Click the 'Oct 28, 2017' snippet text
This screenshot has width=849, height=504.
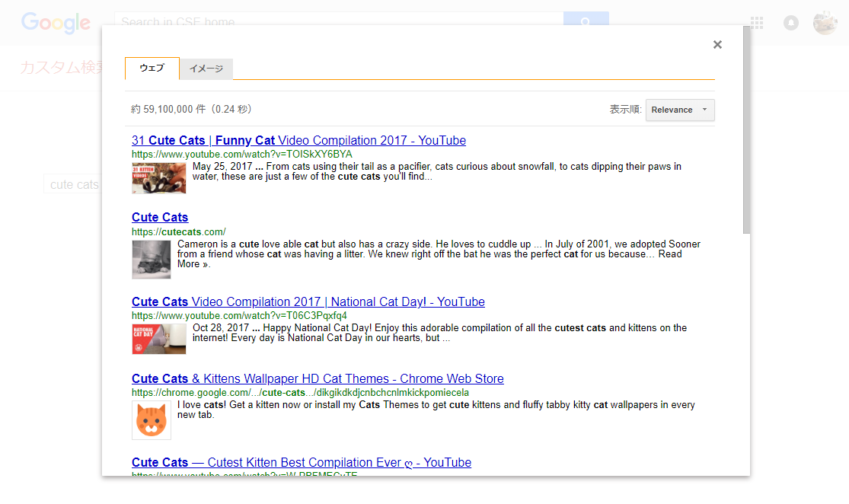tap(221, 328)
